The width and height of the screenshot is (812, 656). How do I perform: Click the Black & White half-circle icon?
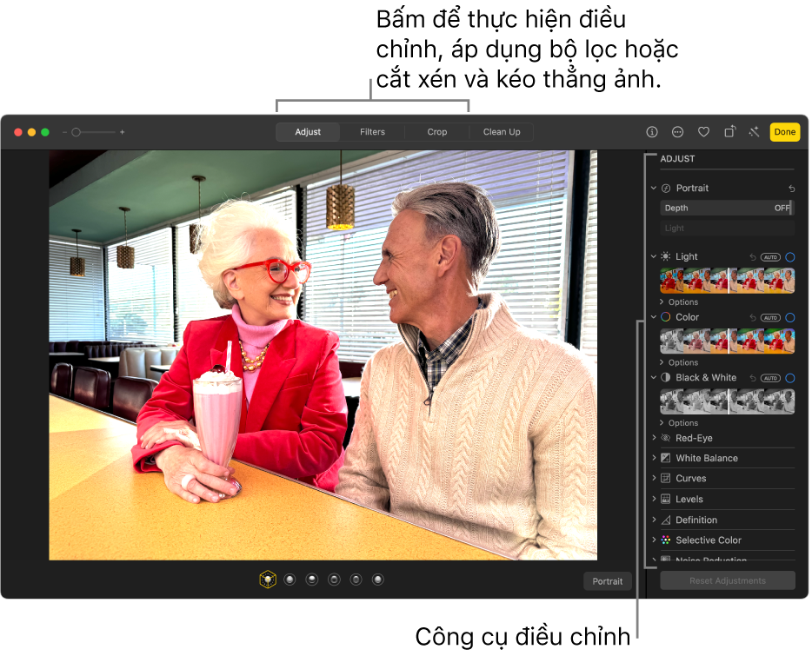coord(665,377)
